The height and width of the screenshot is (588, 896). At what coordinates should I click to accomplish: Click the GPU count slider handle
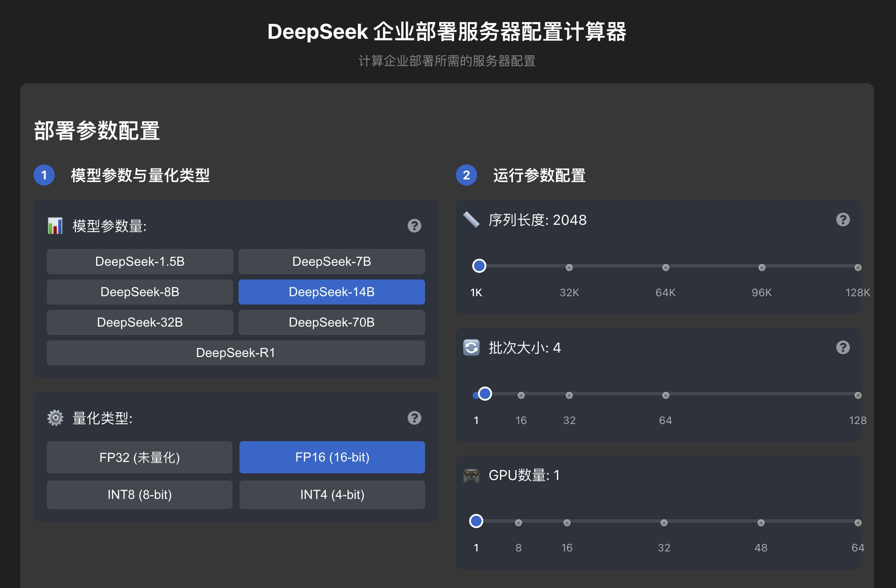pos(476,521)
